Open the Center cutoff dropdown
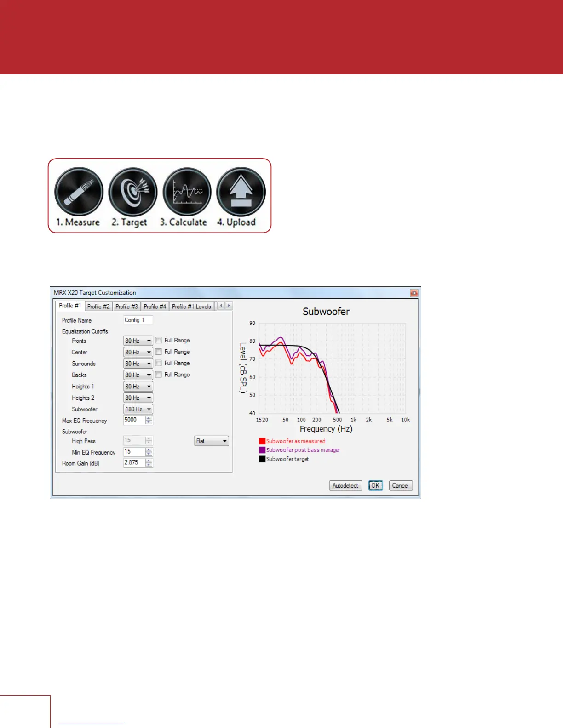 coord(138,352)
